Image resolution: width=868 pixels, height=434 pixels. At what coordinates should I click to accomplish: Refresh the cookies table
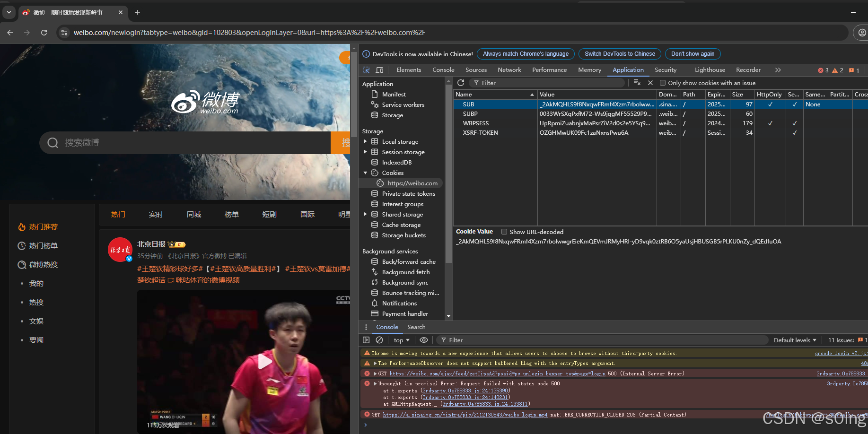point(461,83)
